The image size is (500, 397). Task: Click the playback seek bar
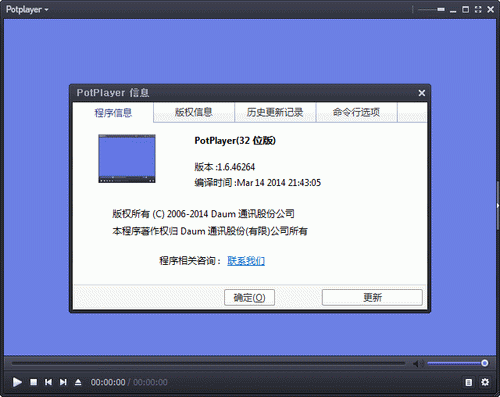click(208, 363)
